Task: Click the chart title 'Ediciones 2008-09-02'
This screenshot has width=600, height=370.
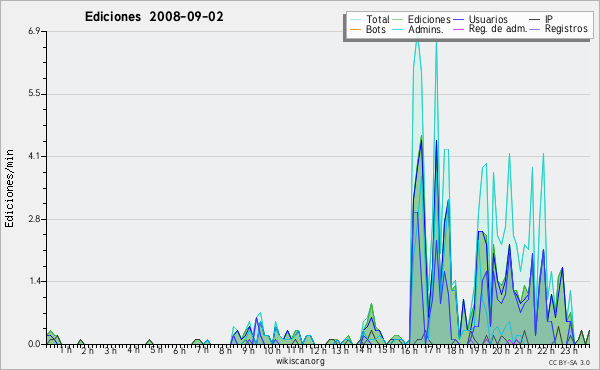Action: point(154,17)
